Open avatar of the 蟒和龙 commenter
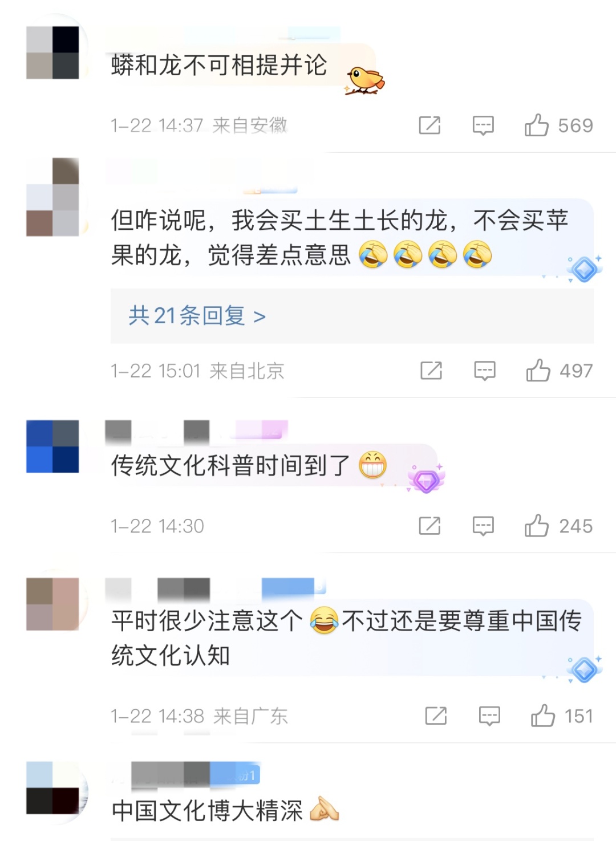The height and width of the screenshot is (841, 616). [52, 52]
